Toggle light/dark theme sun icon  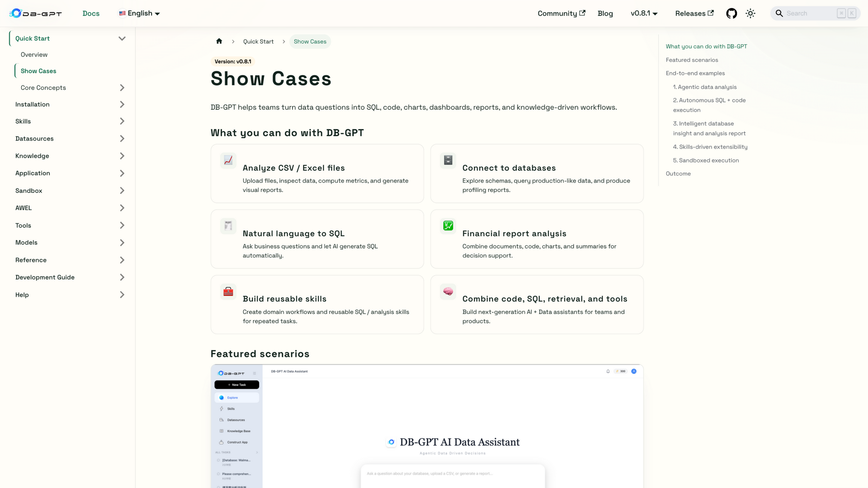tap(750, 14)
